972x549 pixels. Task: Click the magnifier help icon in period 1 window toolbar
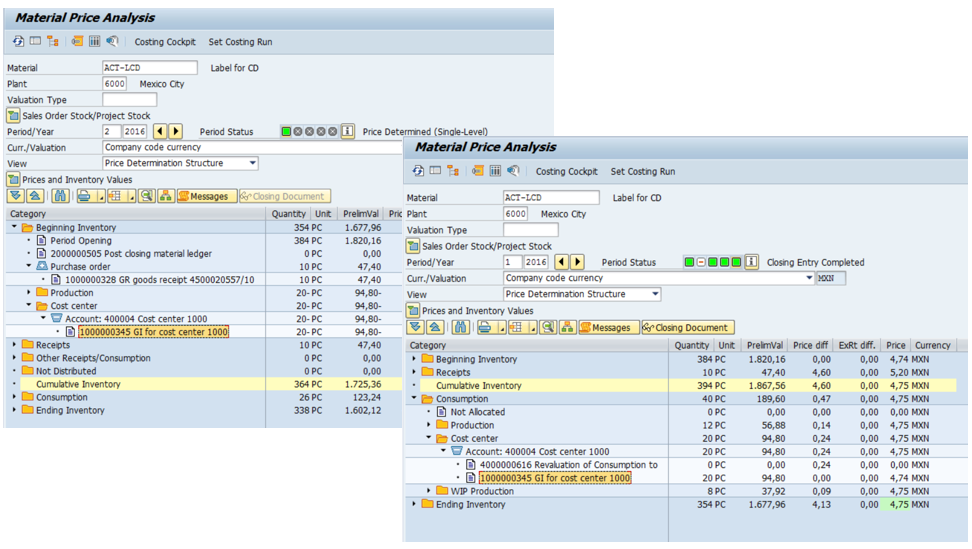tap(513, 171)
